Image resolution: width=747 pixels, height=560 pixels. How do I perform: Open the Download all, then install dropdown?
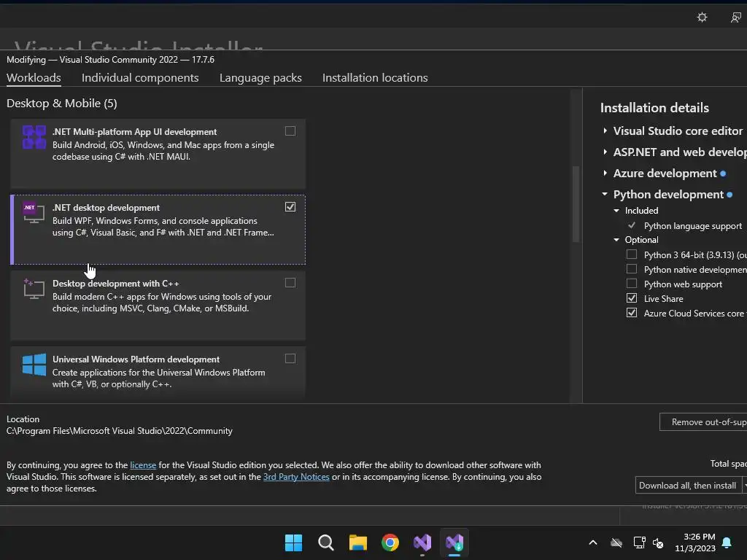(x=745, y=485)
